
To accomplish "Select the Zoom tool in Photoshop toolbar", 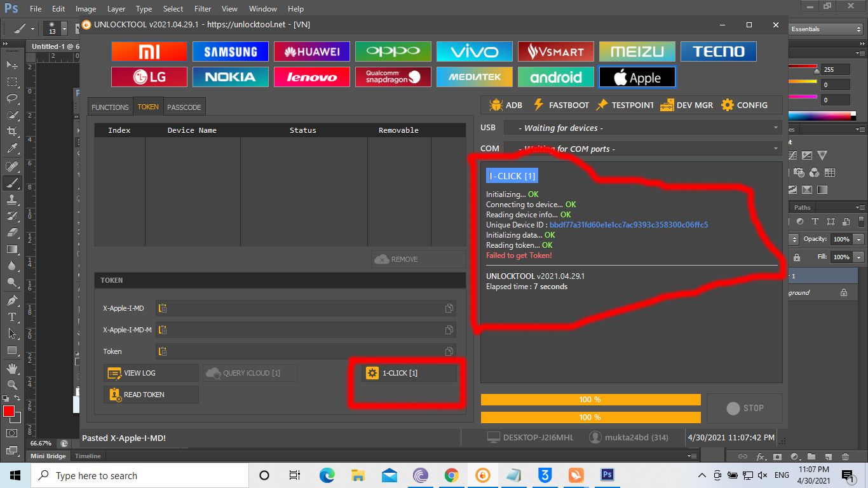I will click(12, 384).
